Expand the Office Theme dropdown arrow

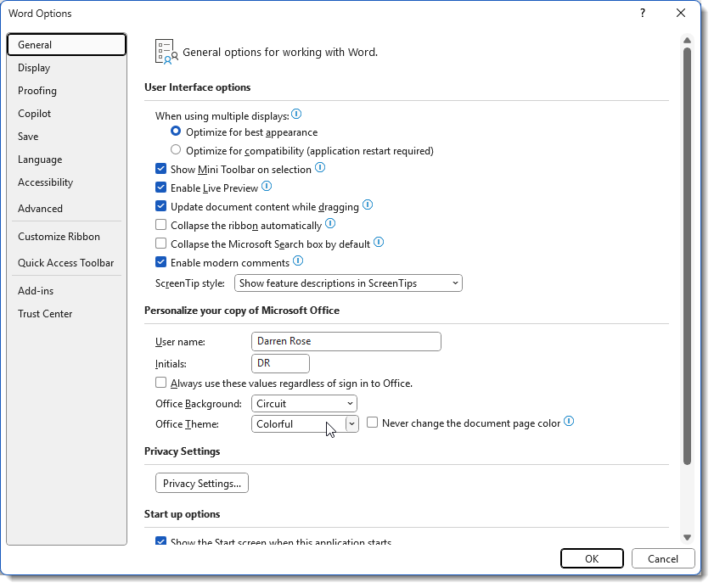pos(352,423)
